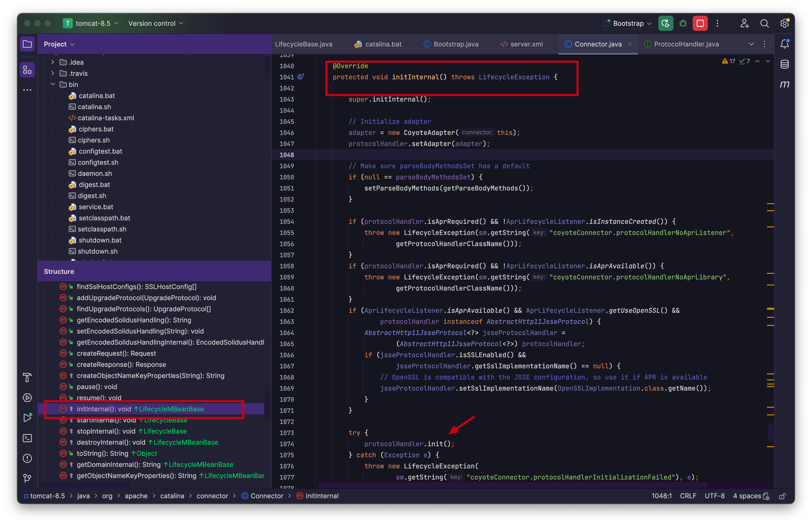Open the Terminal tool window
812x525 pixels.
27,438
